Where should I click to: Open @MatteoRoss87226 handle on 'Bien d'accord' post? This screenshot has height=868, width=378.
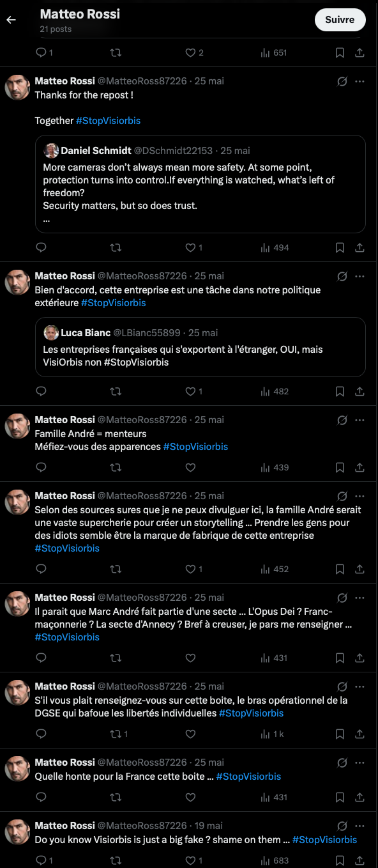(142, 276)
